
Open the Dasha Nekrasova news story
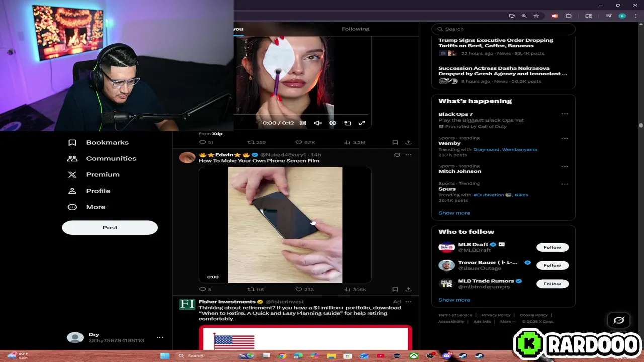(x=502, y=71)
